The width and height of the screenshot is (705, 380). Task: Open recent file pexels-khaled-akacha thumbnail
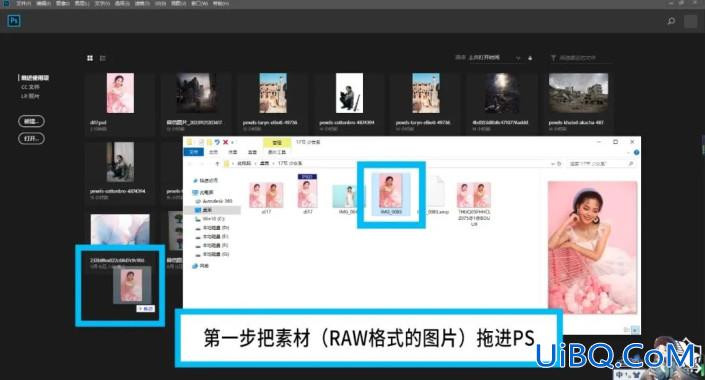[x=578, y=93]
